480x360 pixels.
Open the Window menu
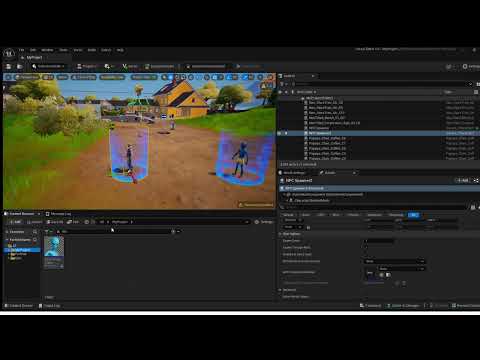[47, 50]
